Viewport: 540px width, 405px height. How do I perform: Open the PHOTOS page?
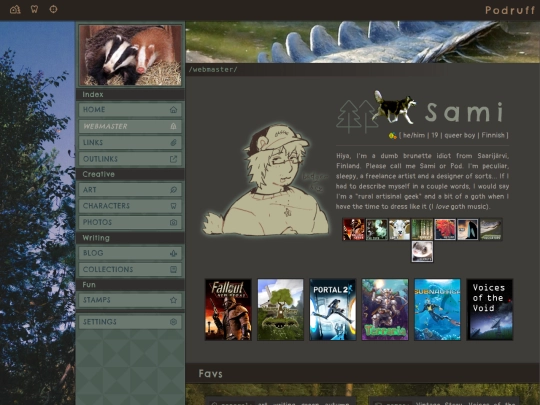pos(130,222)
